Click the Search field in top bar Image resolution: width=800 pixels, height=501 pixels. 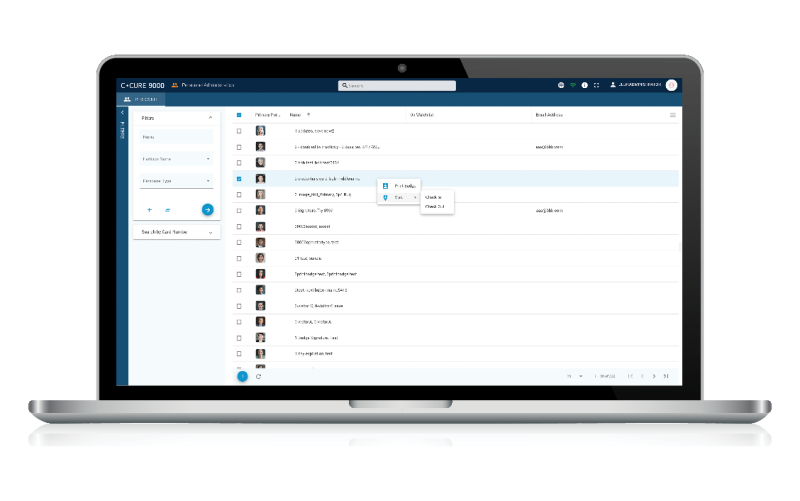[398, 86]
